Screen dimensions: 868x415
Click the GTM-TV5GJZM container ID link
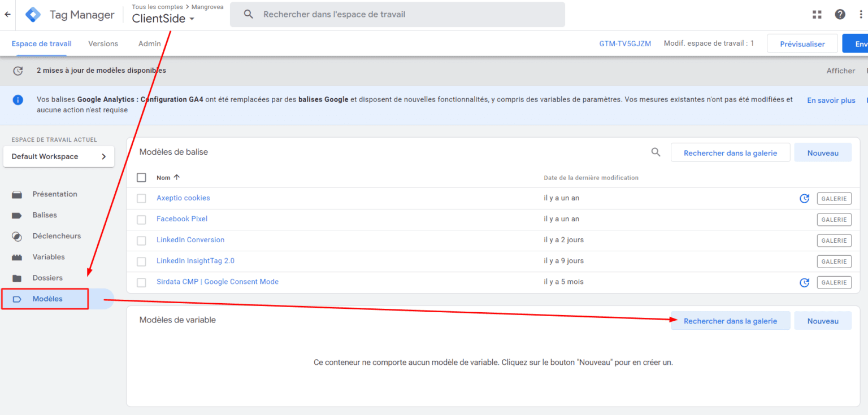tap(625, 43)
